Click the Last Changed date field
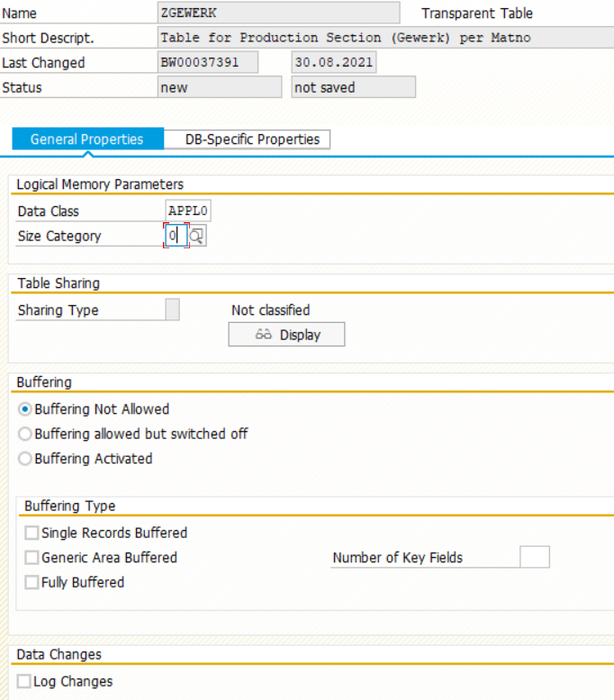This screenshot has height=700, width=614. [x=334, y=63]
